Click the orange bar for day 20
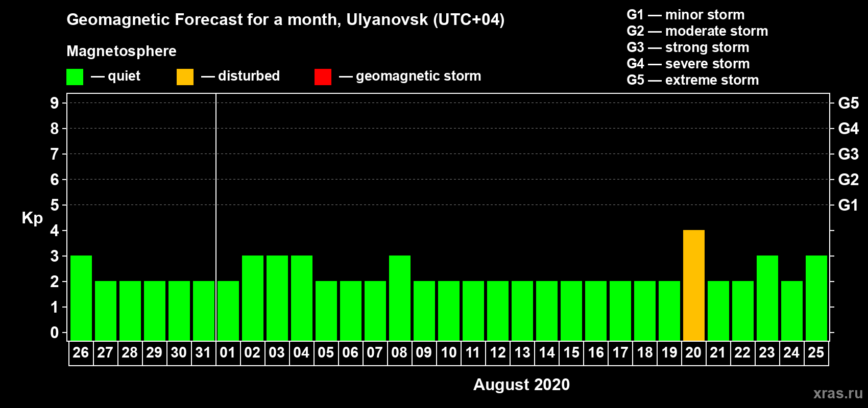The height and width of the screenshot is (408, 868). [x=694, y=285]
